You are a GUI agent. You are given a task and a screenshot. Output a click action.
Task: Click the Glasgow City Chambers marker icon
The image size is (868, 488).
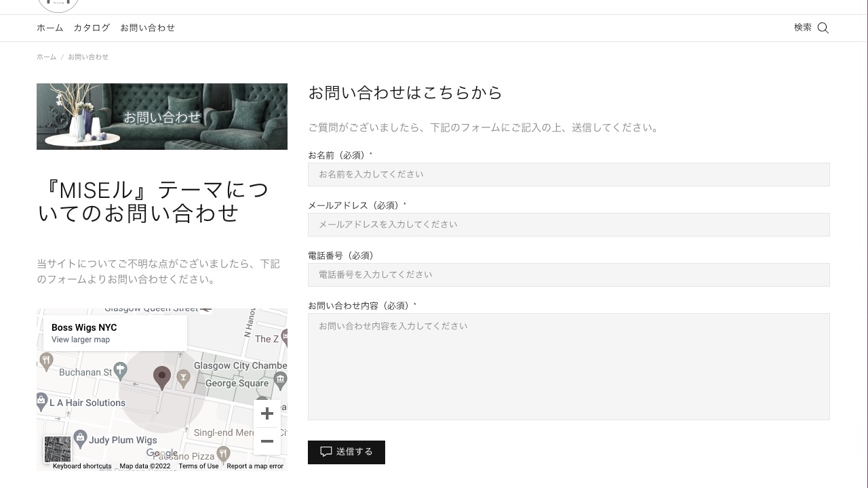(x=281, y=380)
